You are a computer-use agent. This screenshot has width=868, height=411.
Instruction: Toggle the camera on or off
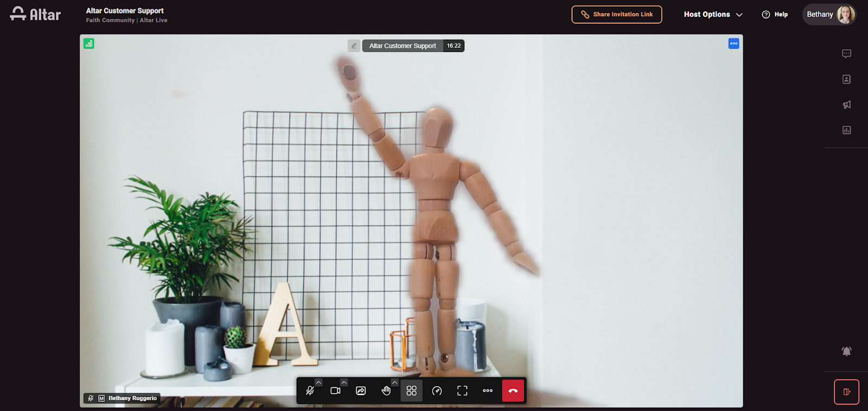tap(335, 391)
